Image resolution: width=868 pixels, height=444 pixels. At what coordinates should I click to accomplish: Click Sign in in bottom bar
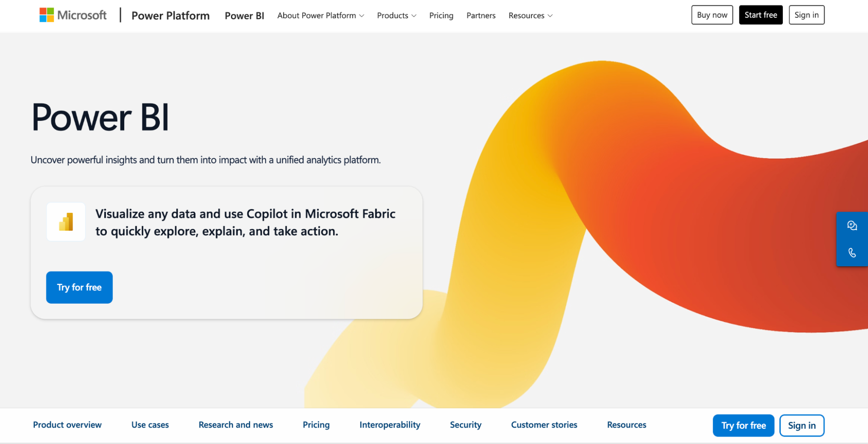[802, 425]
